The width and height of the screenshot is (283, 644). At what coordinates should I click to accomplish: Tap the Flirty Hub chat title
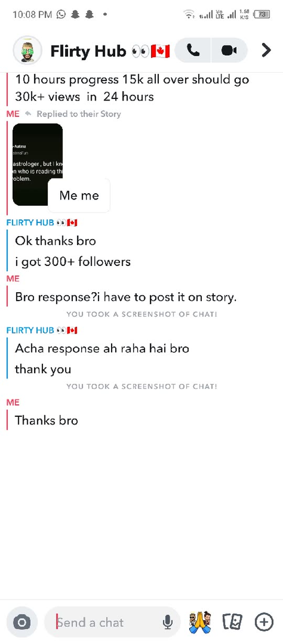(x=110, y=51)
